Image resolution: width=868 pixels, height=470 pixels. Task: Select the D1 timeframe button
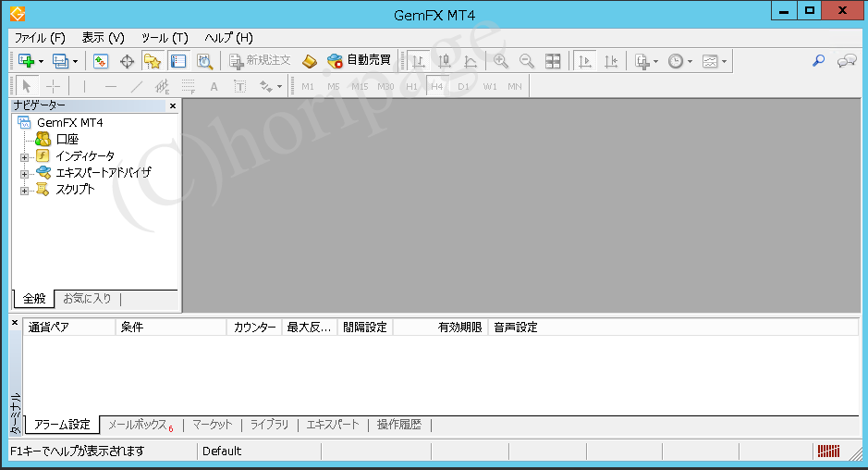point(463,86)
